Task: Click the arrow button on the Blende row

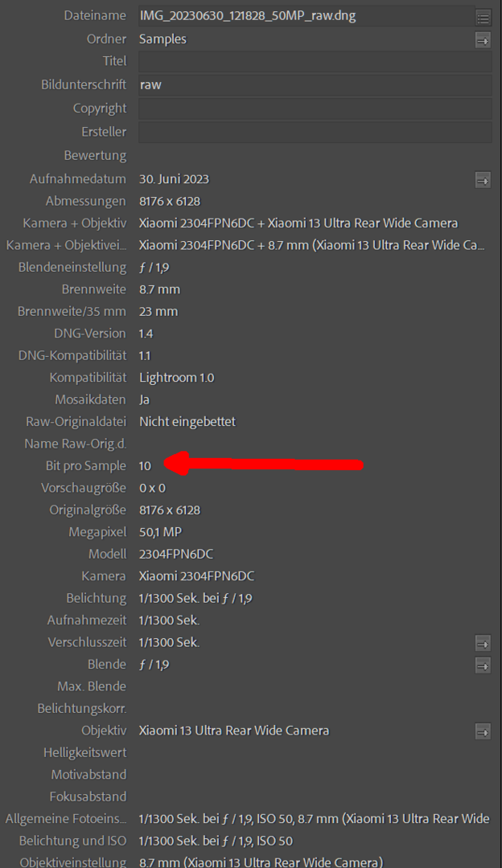Action: click(483, 665)
